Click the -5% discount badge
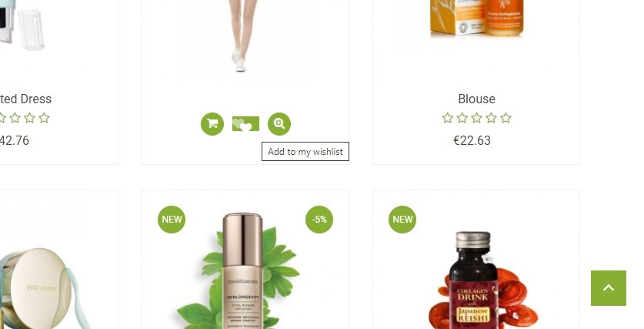The height and width of the screenshot is (329, 644). click(x=319, y=220)
